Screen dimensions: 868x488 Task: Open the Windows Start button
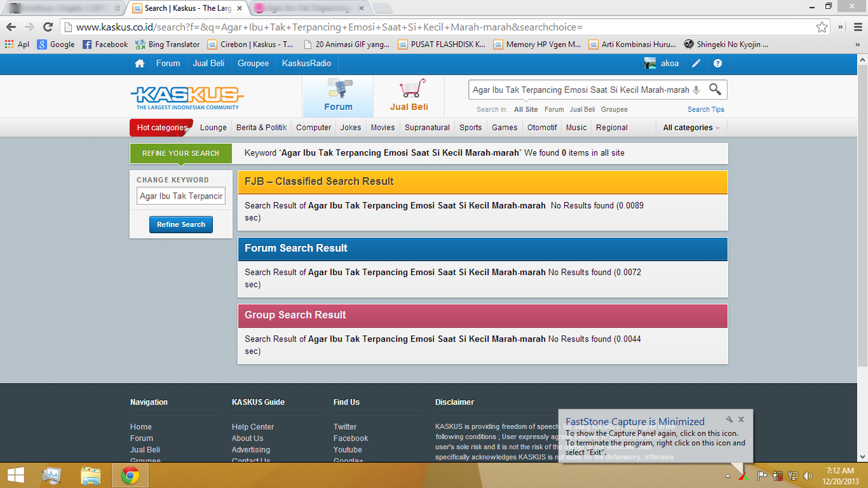tap(16, 476)
